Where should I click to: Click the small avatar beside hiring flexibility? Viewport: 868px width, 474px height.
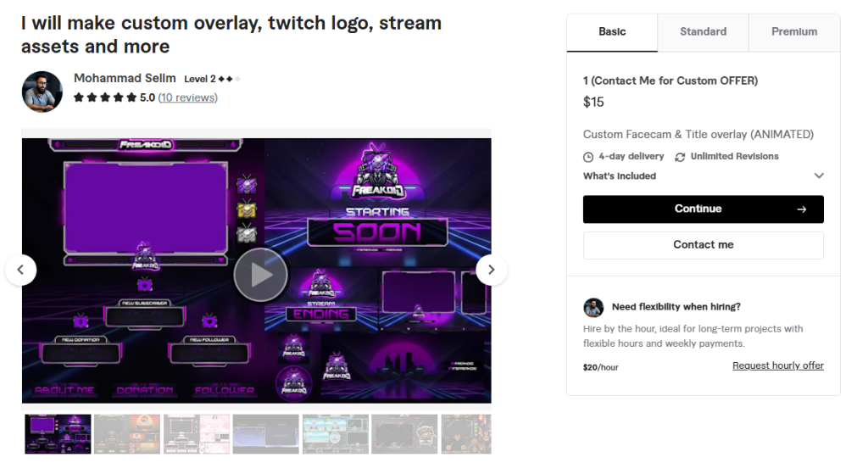point(593,307)
